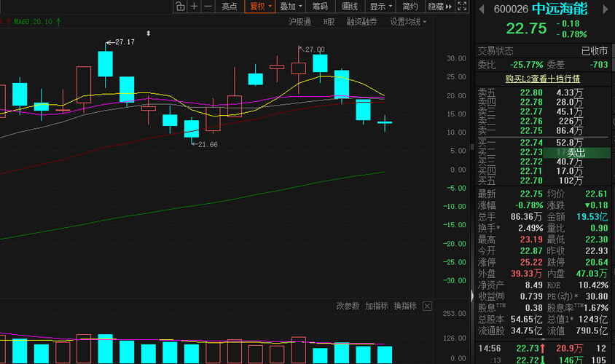Viewport: 615px width, 364px height.
Task: Click the last cyan volume bar
Action: 385,355
